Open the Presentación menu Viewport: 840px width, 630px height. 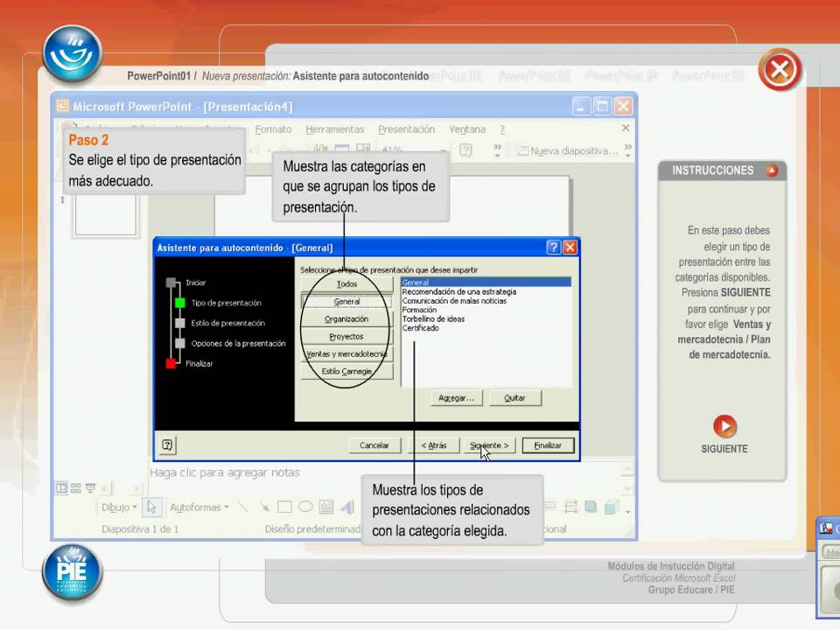407,129
